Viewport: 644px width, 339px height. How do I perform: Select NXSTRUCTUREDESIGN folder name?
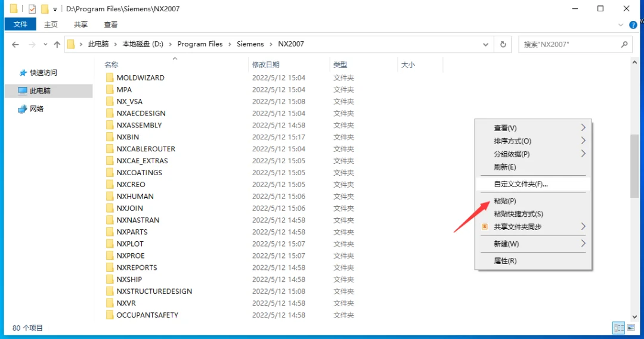pos(154,291)
